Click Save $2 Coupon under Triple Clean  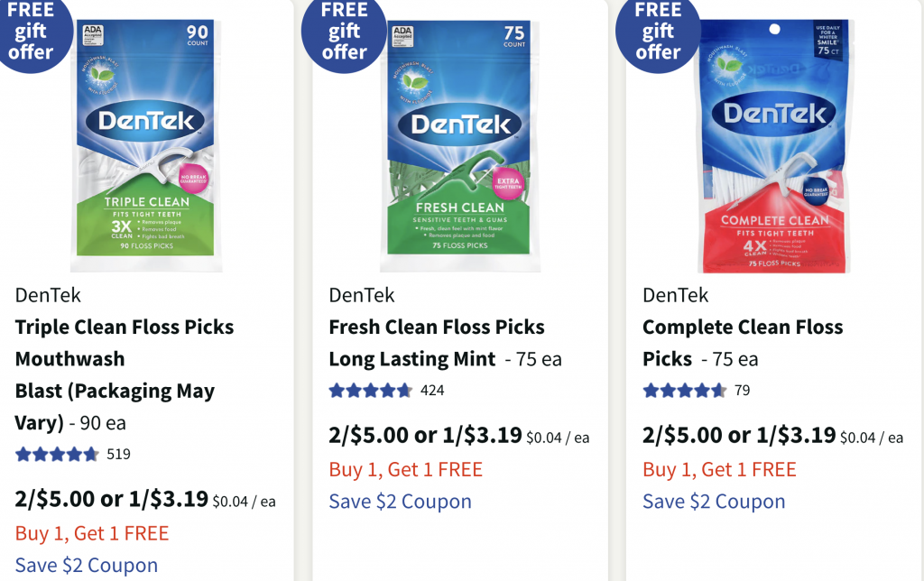coord(87,566)
